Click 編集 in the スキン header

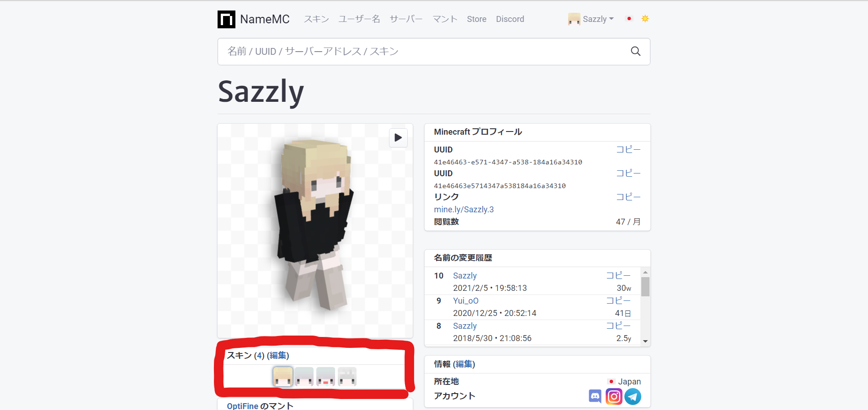coord(278,356)
